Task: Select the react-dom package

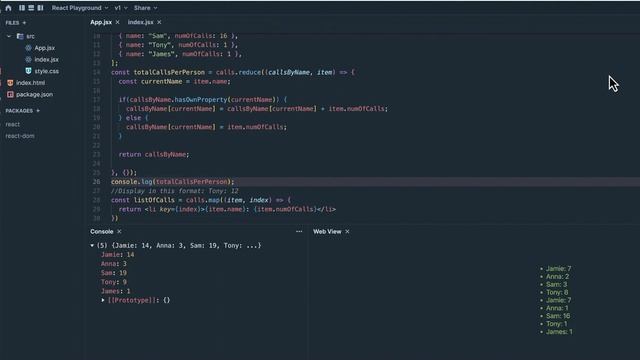Action: tap(20, 136)
